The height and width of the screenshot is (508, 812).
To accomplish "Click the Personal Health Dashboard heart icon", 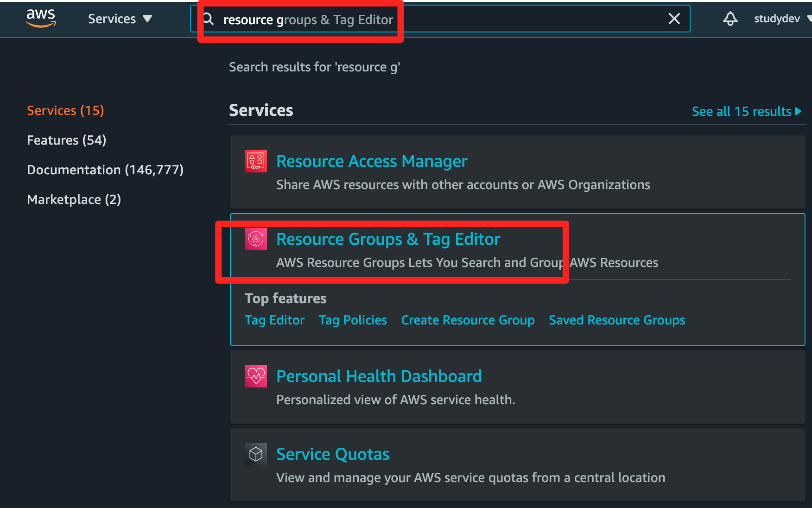I will [256, 376].
